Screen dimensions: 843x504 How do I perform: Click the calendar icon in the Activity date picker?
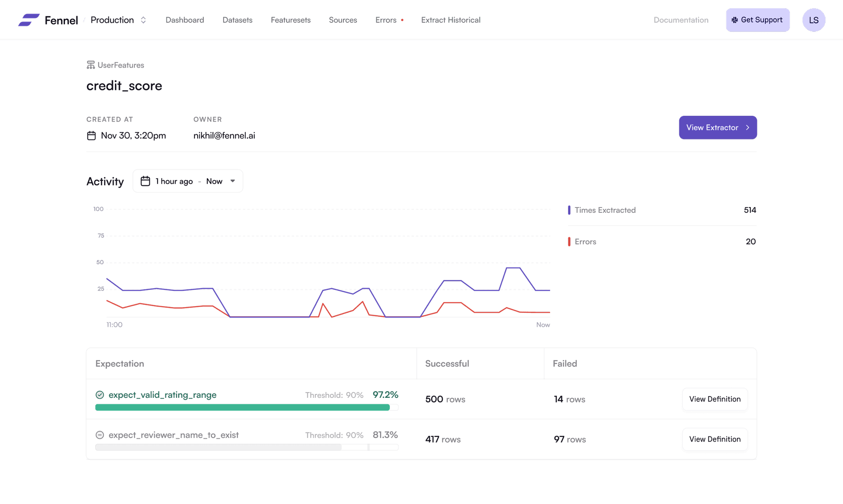pos(145,181)
